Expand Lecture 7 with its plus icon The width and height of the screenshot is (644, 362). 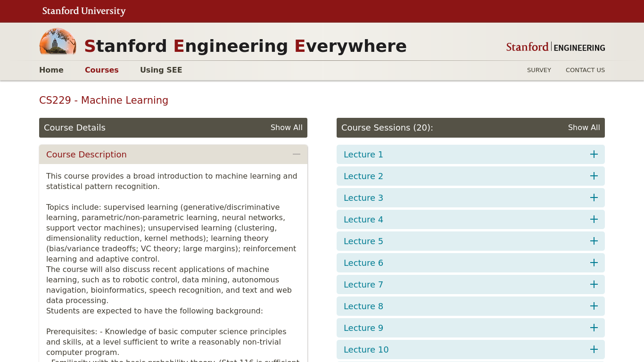pyautogui.click(x=594, y=284)
